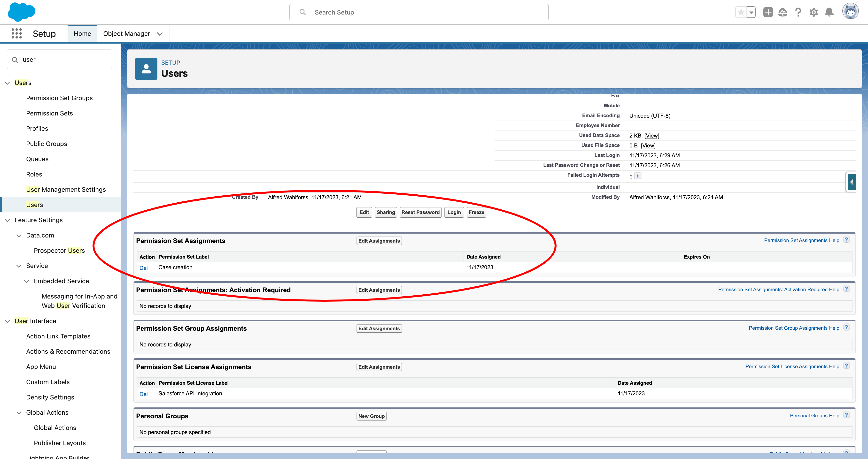Click help icon beside Personal Groups Help

point(846,415)
